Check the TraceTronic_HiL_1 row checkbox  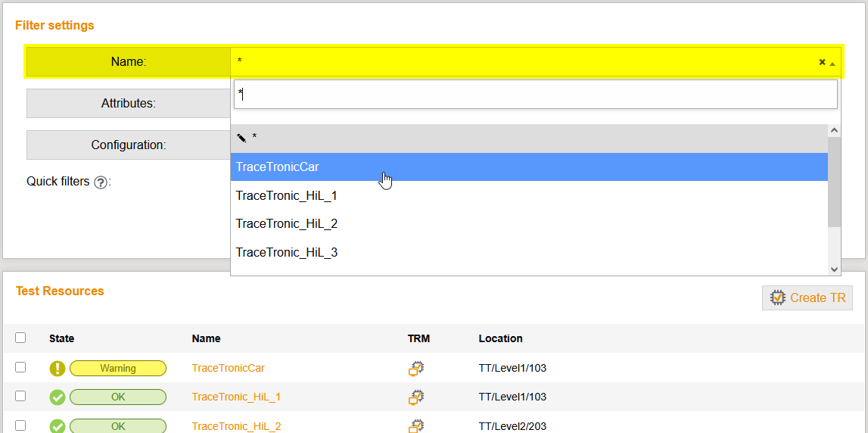20,396
